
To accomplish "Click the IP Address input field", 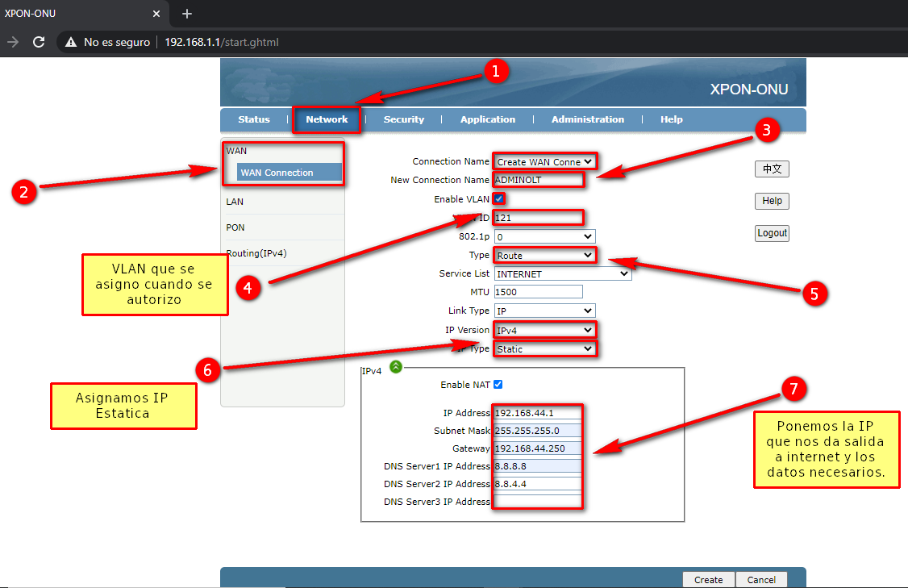I will 537,414.
